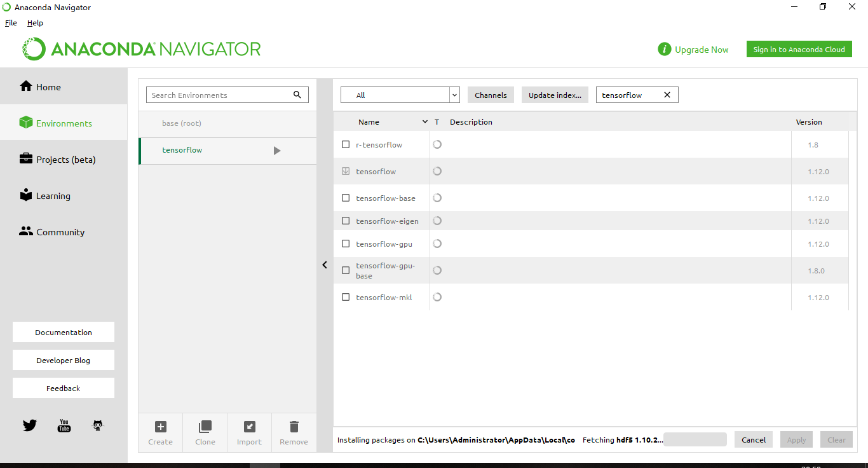Image resolution: width=868 pixels, height=468 pixels.
Task: Check the tensorflow-mkl package checkbox
Action: pyautogui.click(x=346, y=296)
